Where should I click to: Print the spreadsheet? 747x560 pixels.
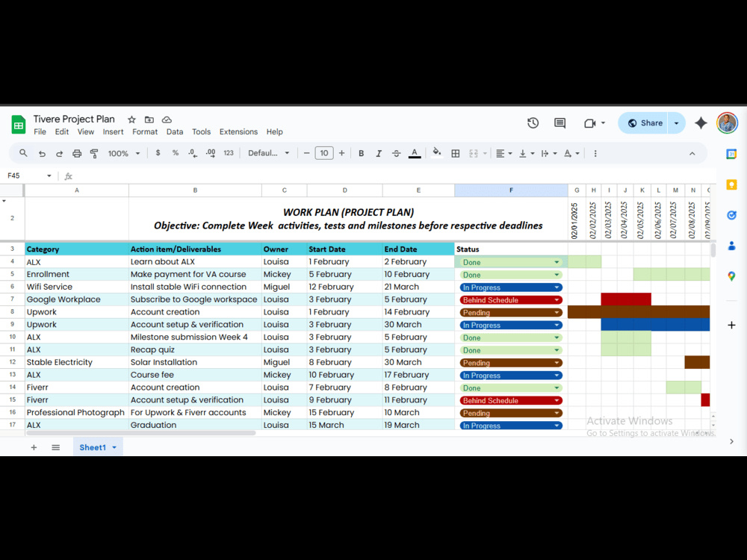(77, 153)
